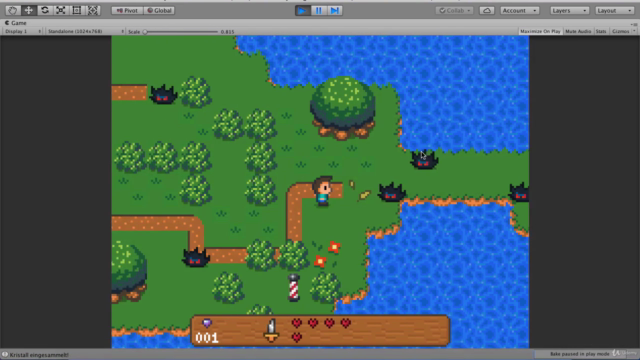Screen dimensions: 640x360
Task: Click the big round tree in the game
Action: pos(343,108)
